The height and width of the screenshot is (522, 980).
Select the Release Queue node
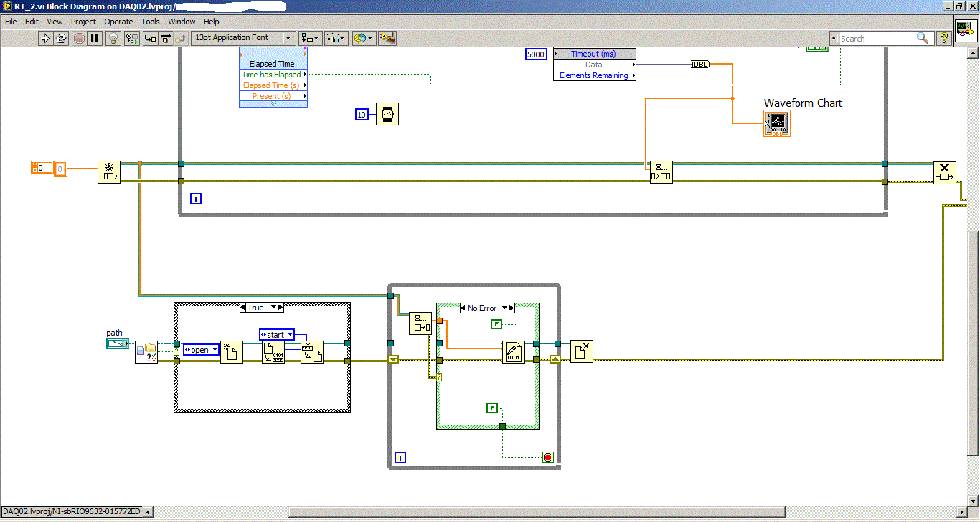tap(944, 172)
